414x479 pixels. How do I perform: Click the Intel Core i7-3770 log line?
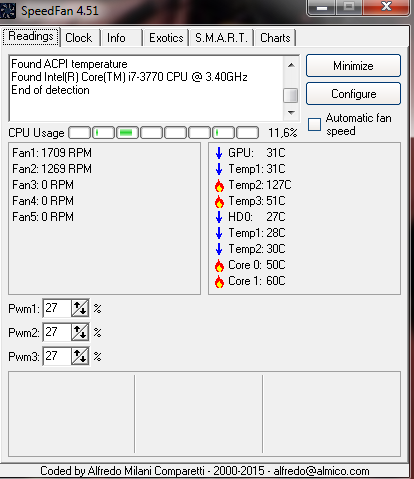pos(129,77)
